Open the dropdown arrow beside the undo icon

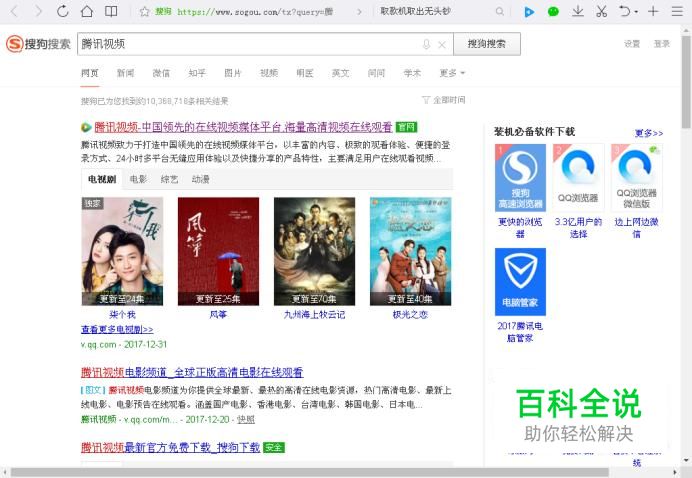point(636,12)
